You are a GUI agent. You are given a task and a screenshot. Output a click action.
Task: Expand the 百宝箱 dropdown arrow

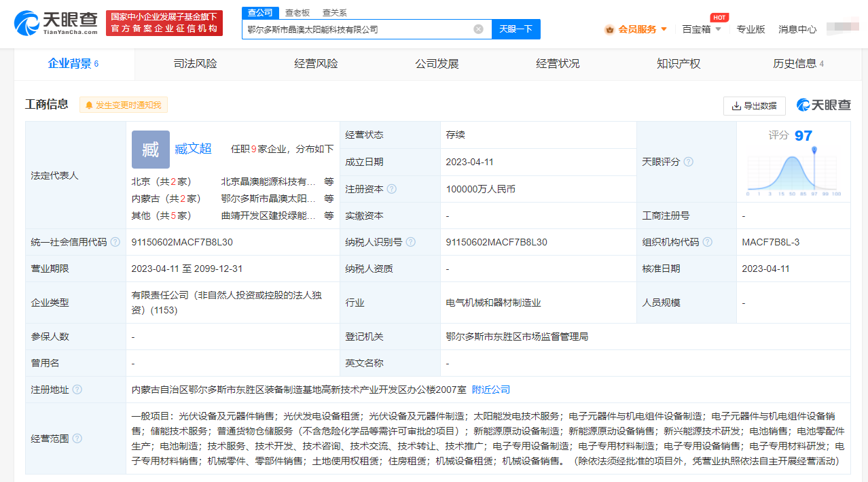(x=718, y=29)
